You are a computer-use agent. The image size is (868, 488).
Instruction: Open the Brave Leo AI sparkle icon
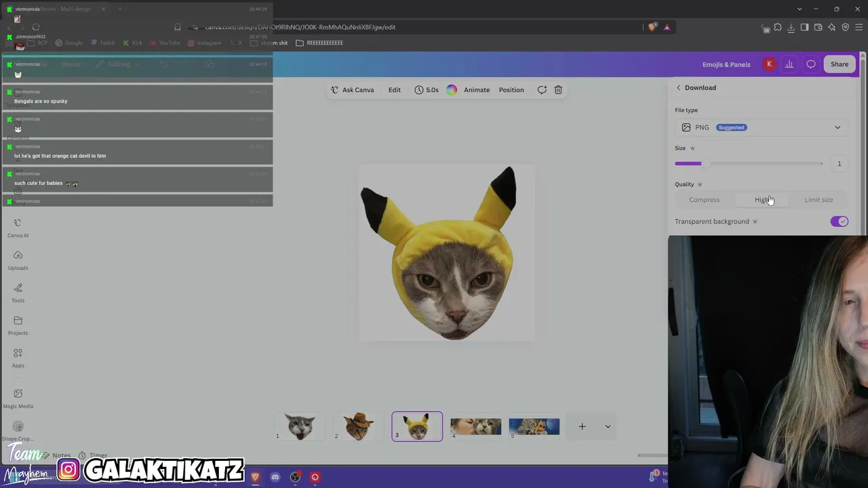(x=831, y=27)
